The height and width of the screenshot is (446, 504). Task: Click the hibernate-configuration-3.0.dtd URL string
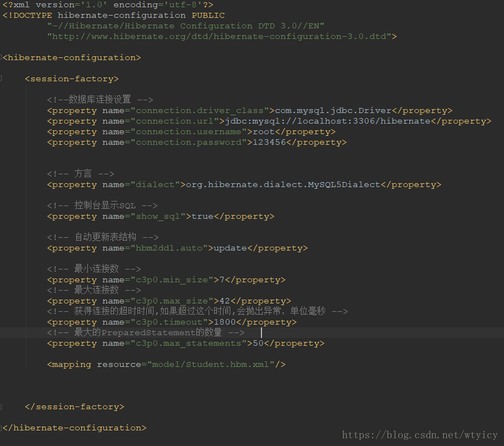click(x=219, y=37)
